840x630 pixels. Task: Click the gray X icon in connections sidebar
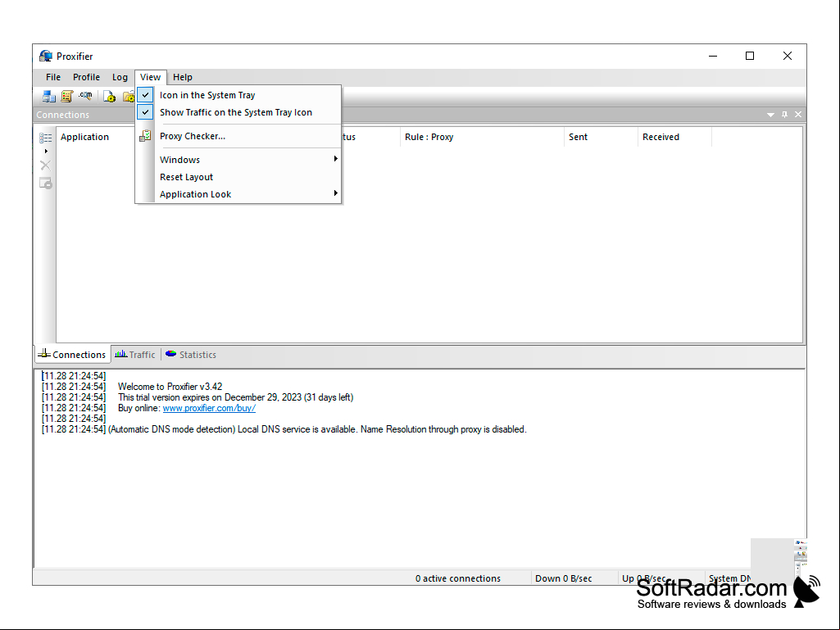[46, 165]
